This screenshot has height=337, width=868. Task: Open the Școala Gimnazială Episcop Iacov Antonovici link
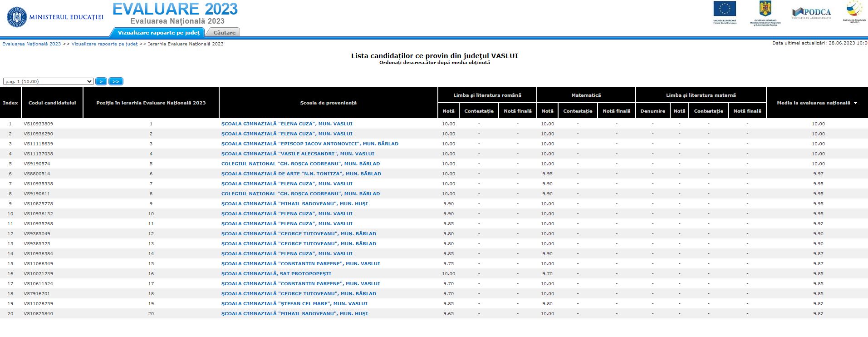tap(310, 144)
